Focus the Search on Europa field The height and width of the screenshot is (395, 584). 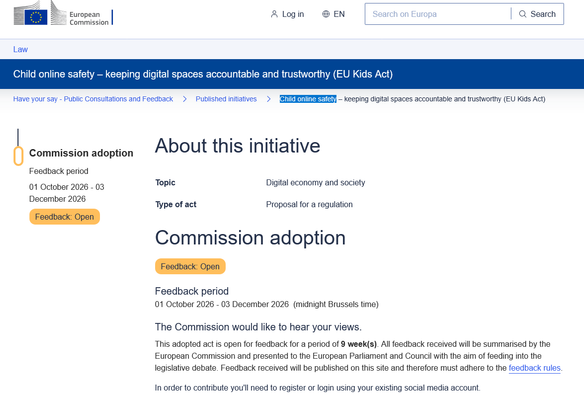coord(438,14)
